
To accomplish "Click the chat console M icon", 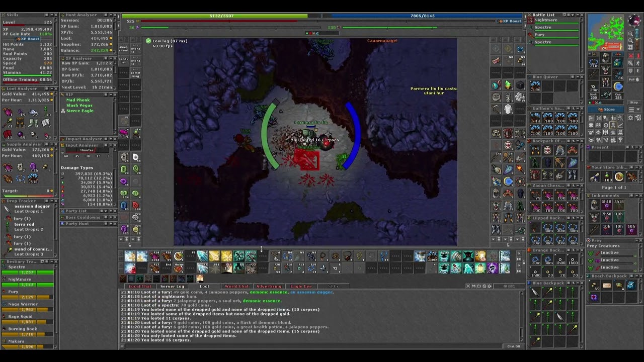I will pyautogui.click(x=473, y=286).
